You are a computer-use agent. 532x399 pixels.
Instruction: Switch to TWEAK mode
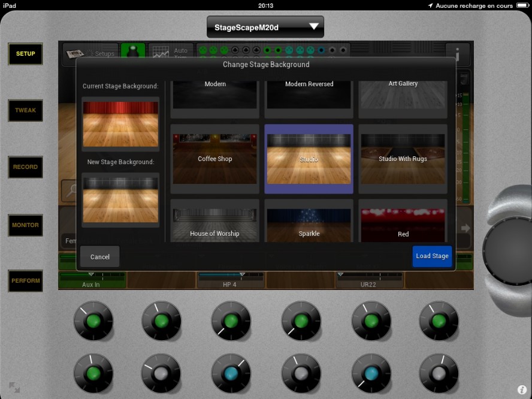tap(25, 110)
